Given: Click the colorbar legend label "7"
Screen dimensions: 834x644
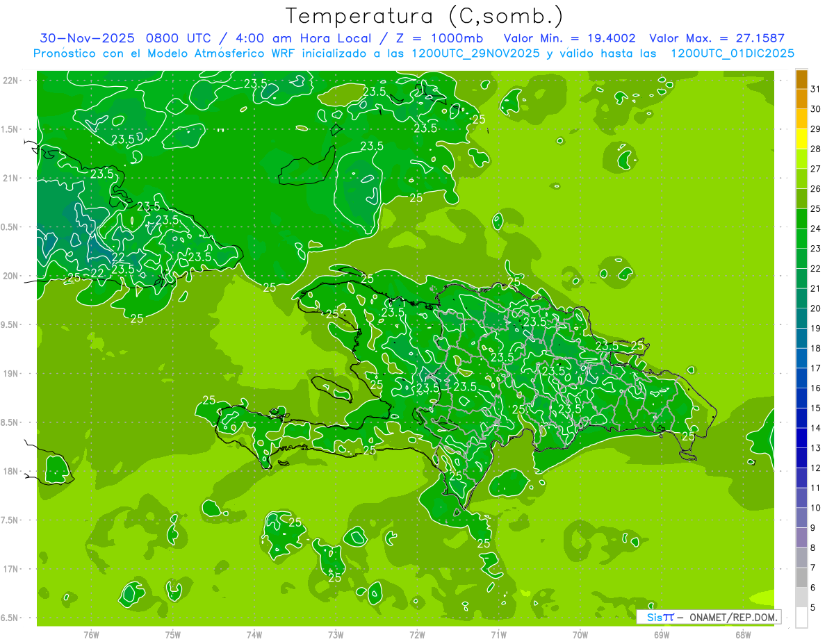Looking at the screenshot, I should (812, 568).
